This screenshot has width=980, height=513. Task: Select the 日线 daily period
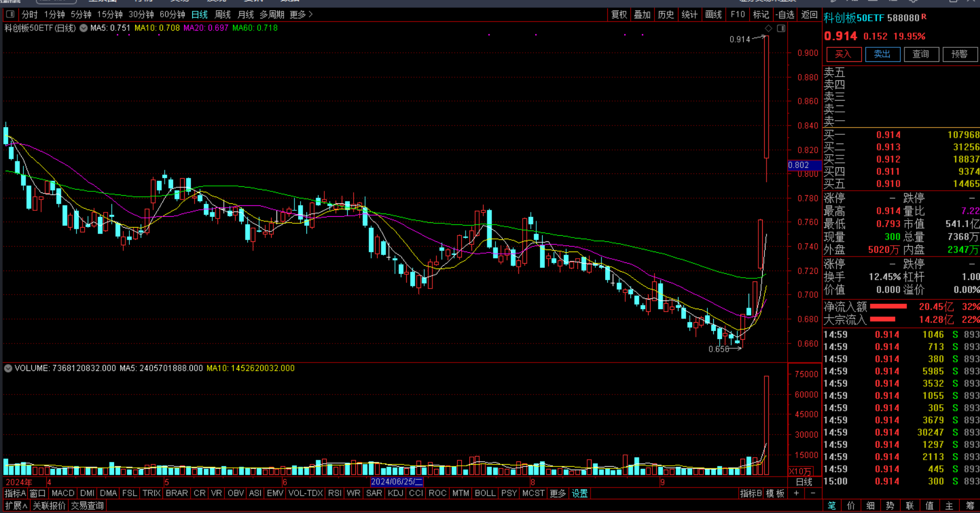click(x=199, y=15)
